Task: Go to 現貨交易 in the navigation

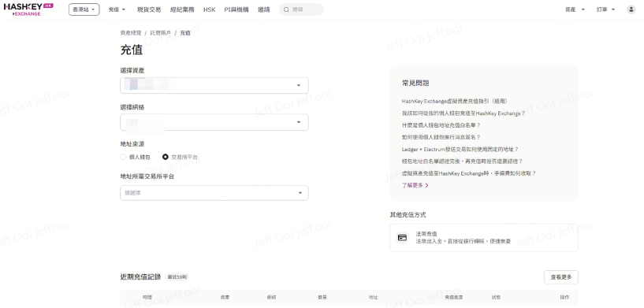Action: point(149,9)
